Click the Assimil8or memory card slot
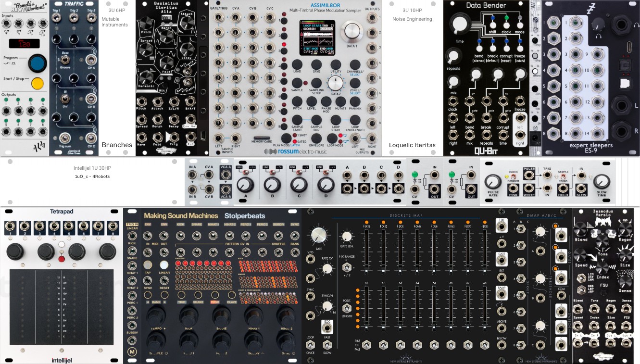 click(261, 138)
